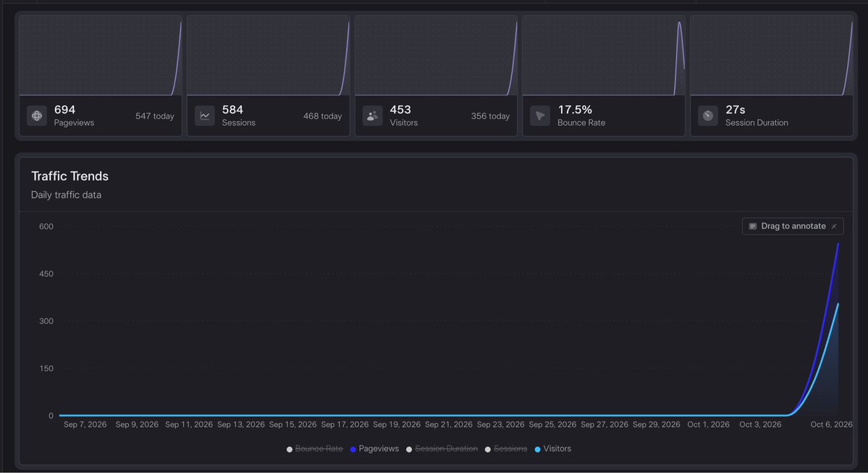Click the 17.5% Bounce Rate value
The image size is (868, 473).
pos(575,109)
